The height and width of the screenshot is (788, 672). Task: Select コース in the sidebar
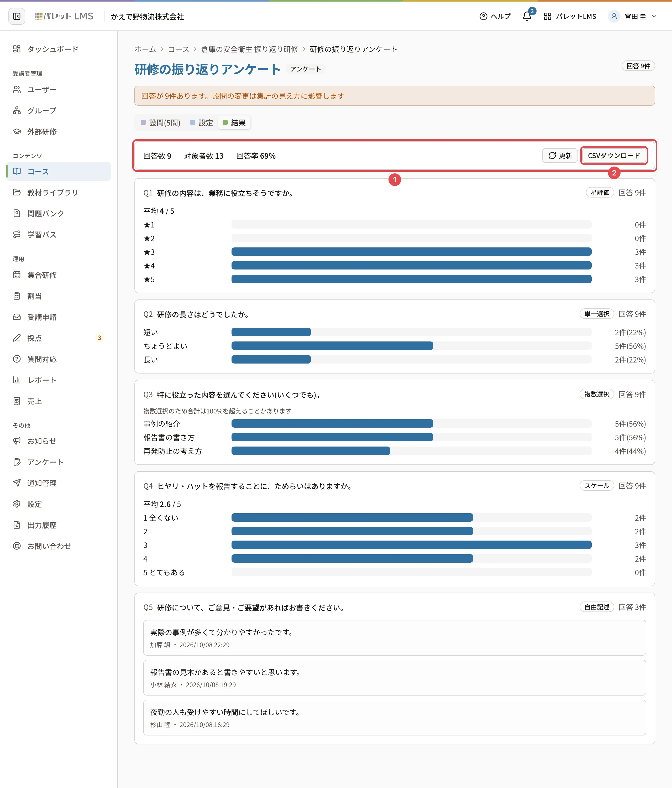(59, 172)
